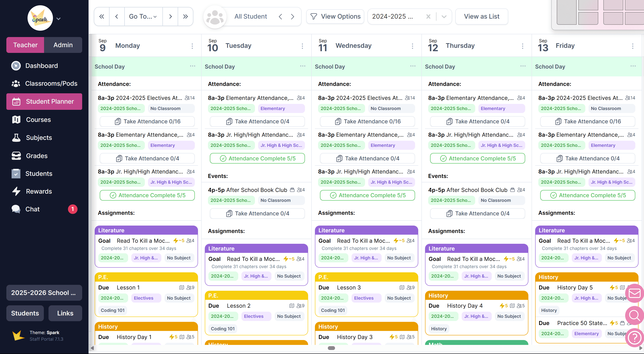Expand the school year dropdown arrow

coord(444,17)
